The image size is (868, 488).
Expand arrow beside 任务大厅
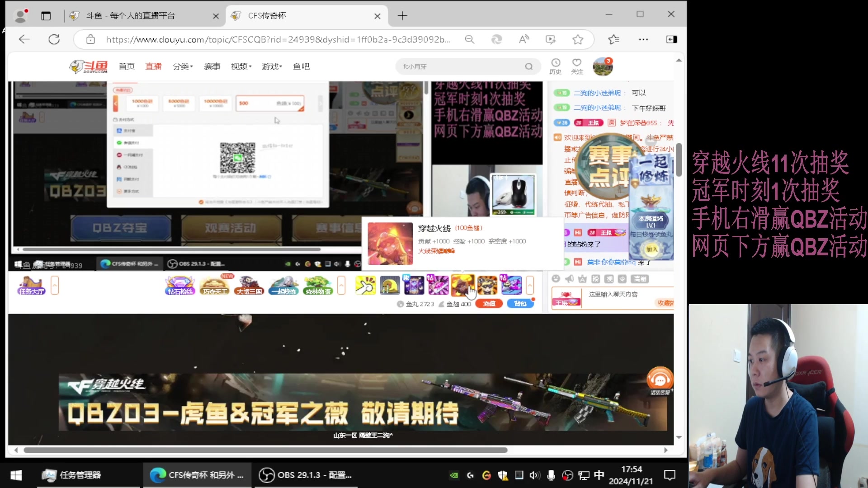point(55,286)
